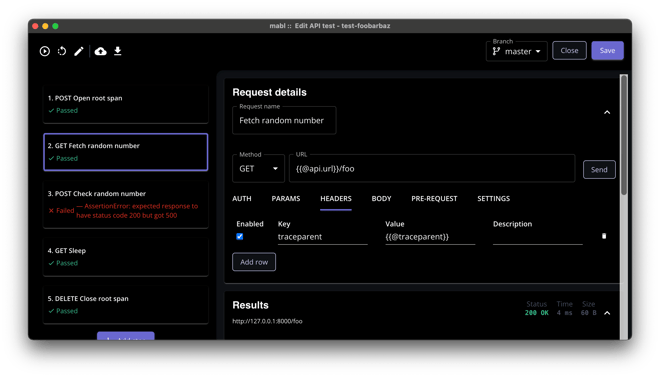This screenshot has height=377, width=660.
Task: Click the branch icon beside master
Action: coord(497,51)
